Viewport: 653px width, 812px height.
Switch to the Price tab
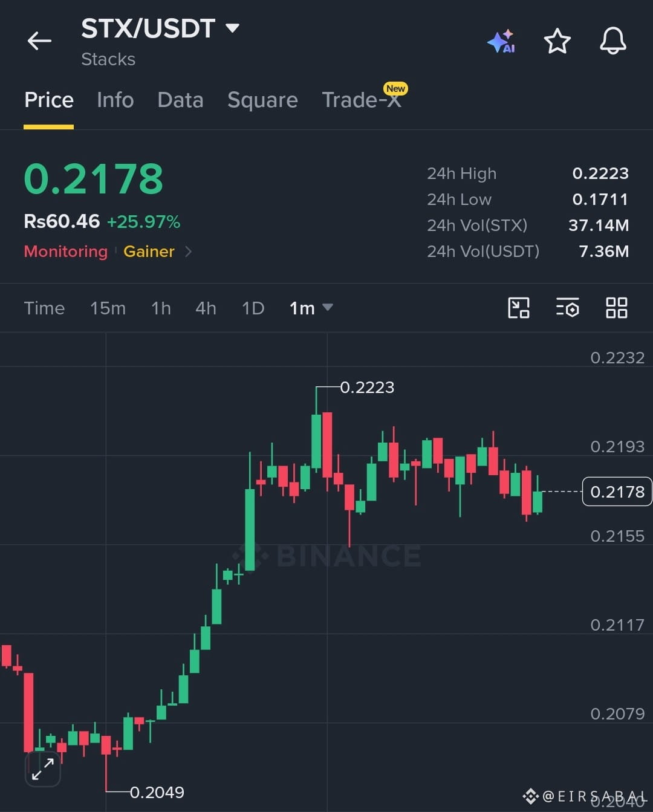tap(49, 100)
